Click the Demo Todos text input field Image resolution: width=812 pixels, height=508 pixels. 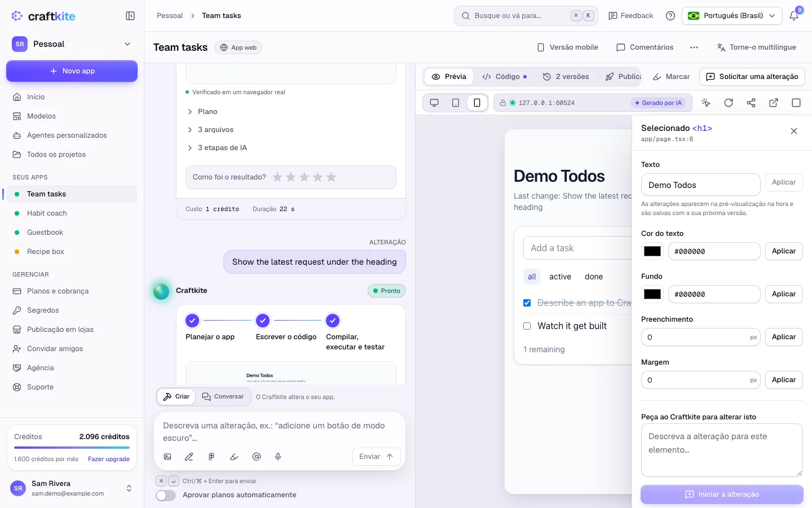701,185
